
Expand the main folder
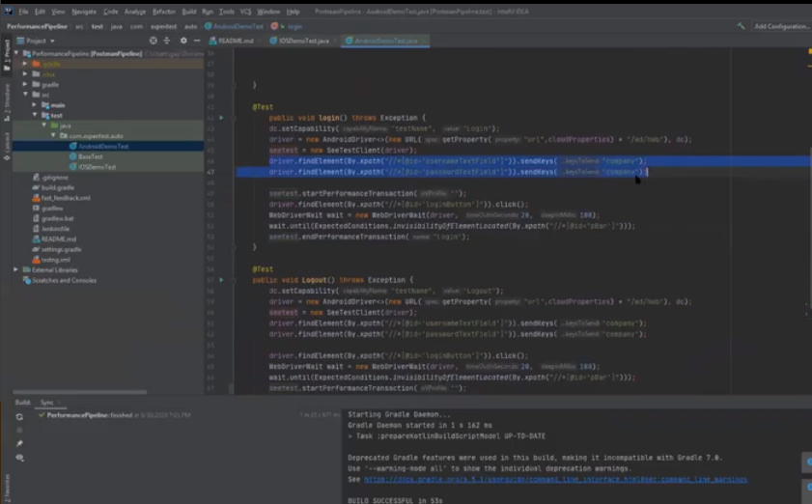click(34, 105)
